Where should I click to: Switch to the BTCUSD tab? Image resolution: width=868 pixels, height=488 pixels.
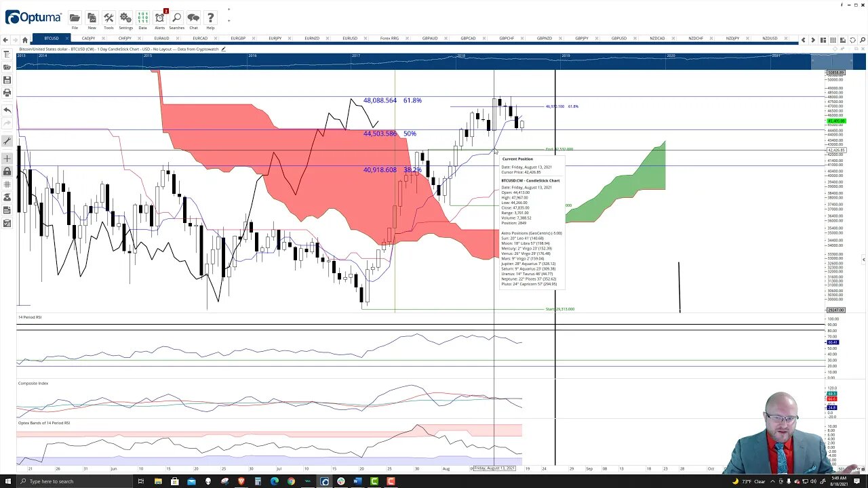pos(52,39)
